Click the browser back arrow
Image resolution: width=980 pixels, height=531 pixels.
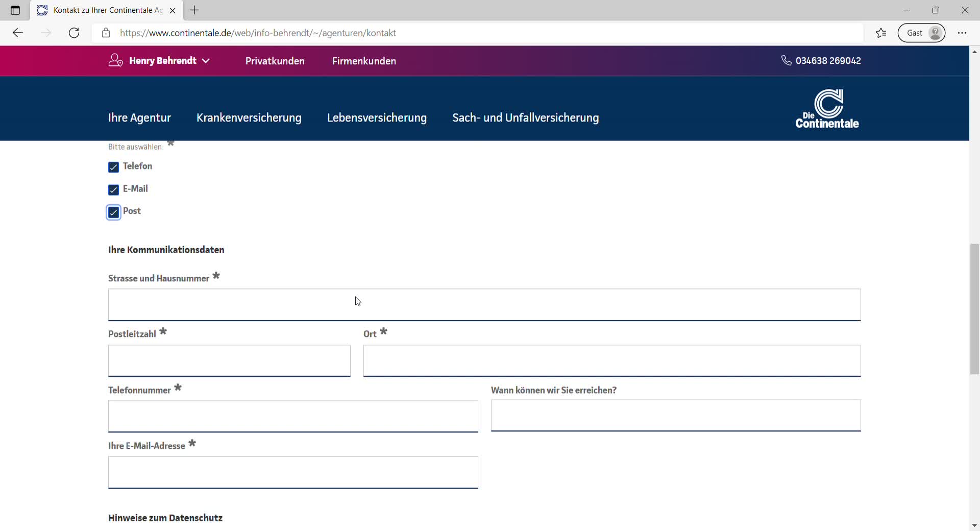tap(18, 33)
